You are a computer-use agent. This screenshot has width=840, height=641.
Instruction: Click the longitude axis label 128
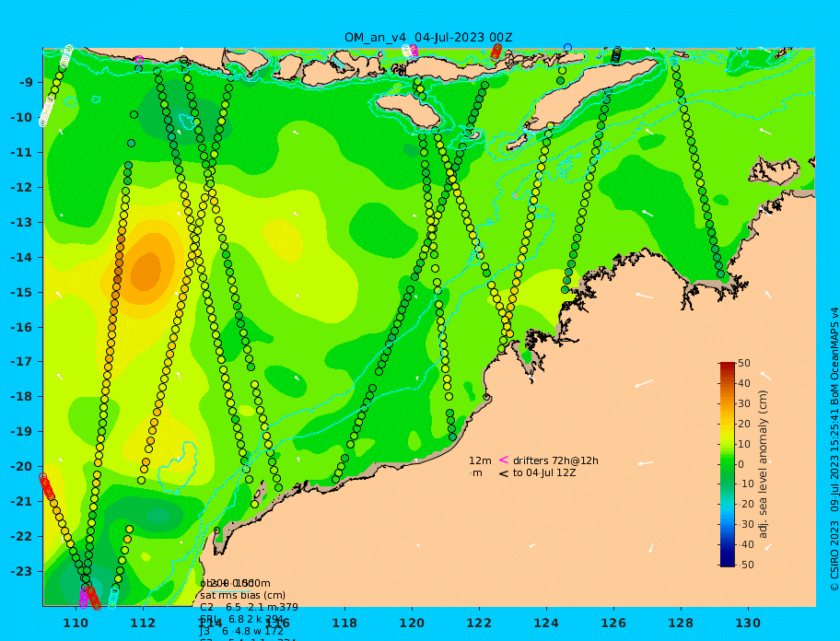[681, 623]
